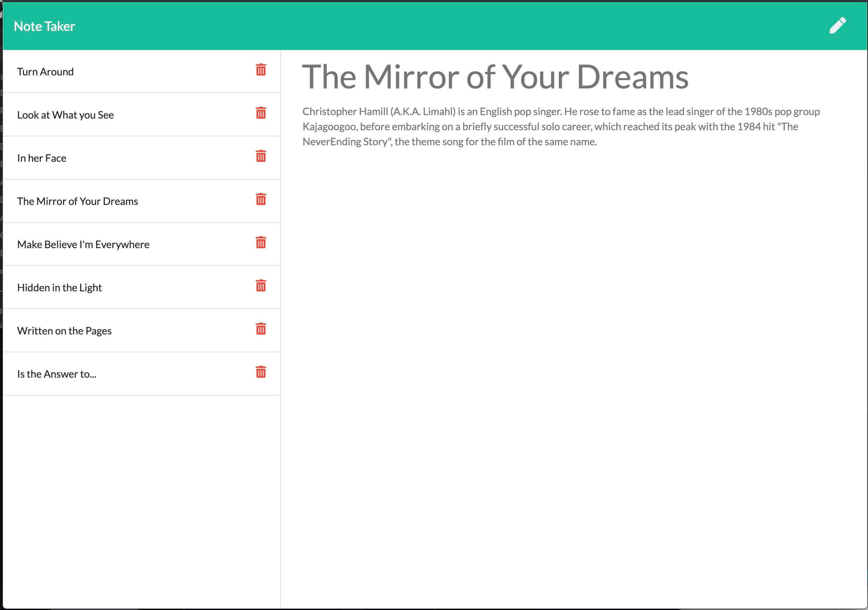Delete the Hidden in the Light note

(x=261, y=286)
